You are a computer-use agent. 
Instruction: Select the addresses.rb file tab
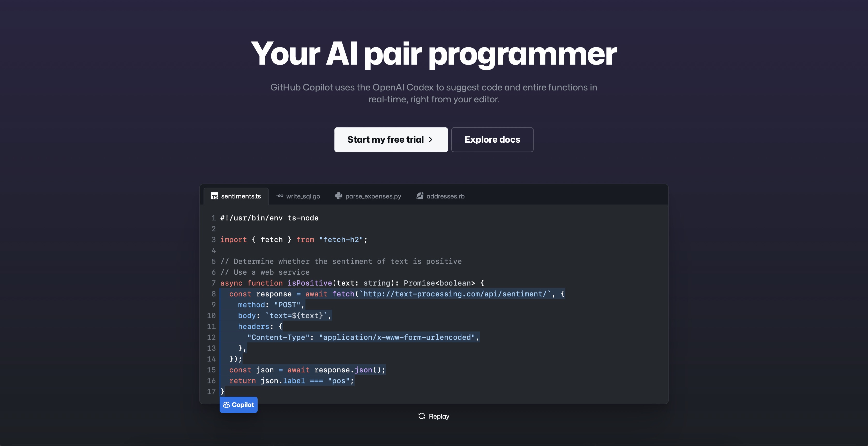[x=445, y=196]
